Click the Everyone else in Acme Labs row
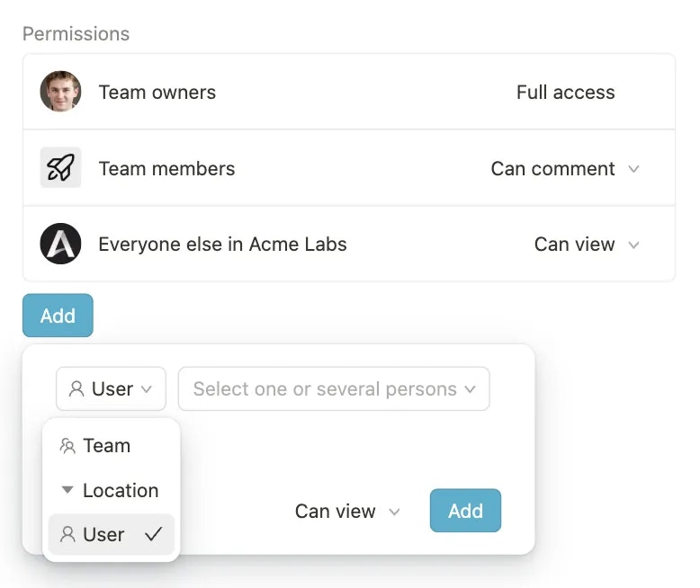Image resolution: width=700 pixels, height=588 pixels. pos(222,245)
